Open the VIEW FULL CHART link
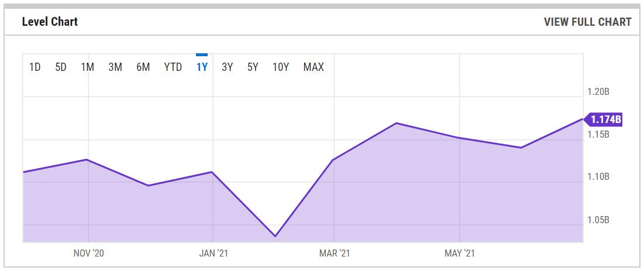 point(587,22)
